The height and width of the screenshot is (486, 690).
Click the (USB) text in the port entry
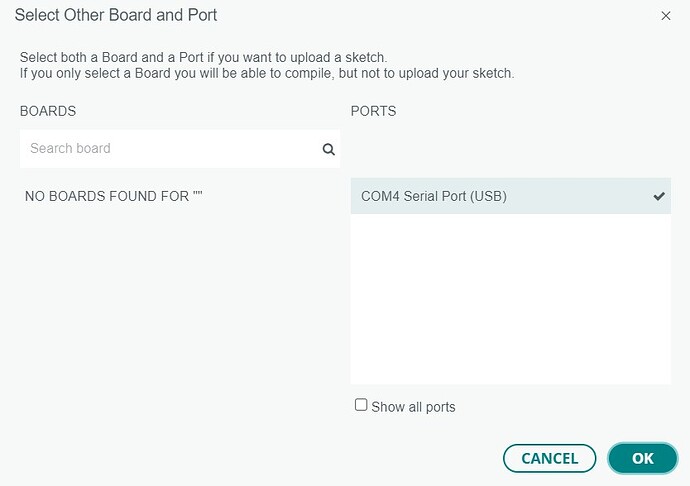point(488,196)
